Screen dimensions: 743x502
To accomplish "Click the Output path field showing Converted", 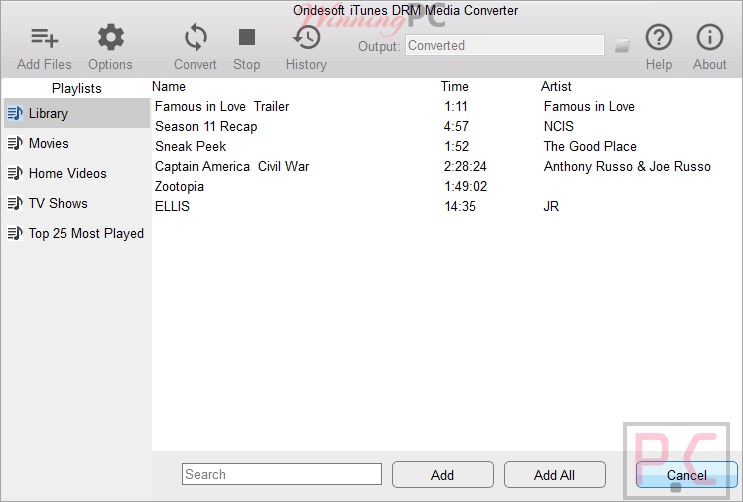I will tap(505, 46).
